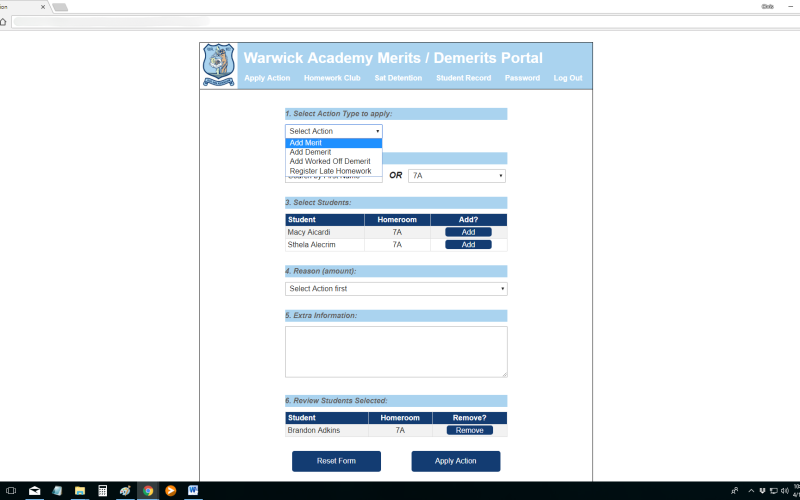Open the volume control tray icon
800x500 pixels.
point(785,491)
